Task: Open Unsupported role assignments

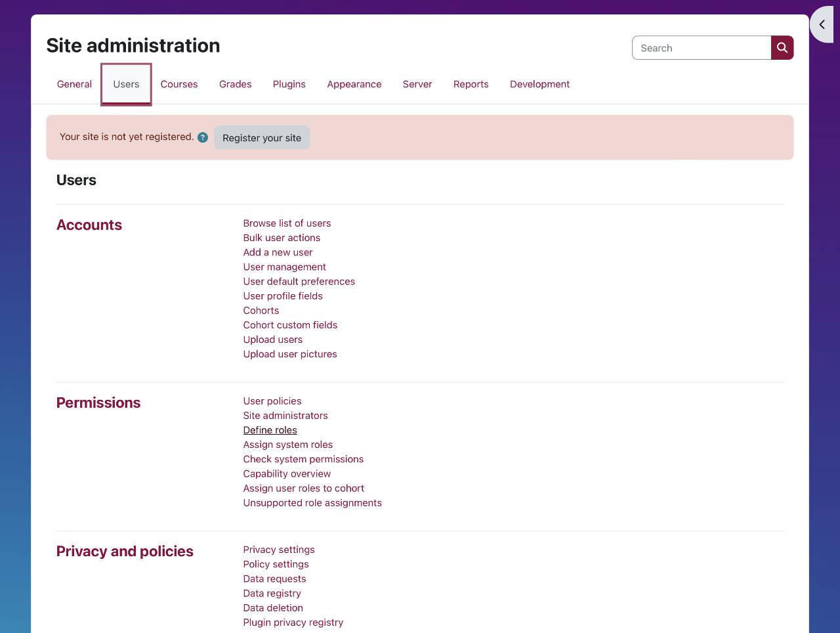Action: pyautogui.click(x=312, y=503)
